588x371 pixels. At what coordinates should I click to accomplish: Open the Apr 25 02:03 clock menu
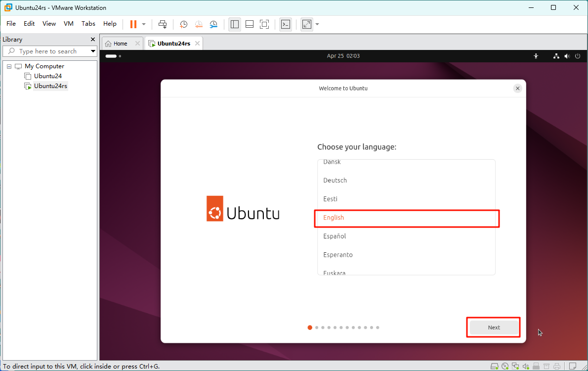click(x=343, y=56)
